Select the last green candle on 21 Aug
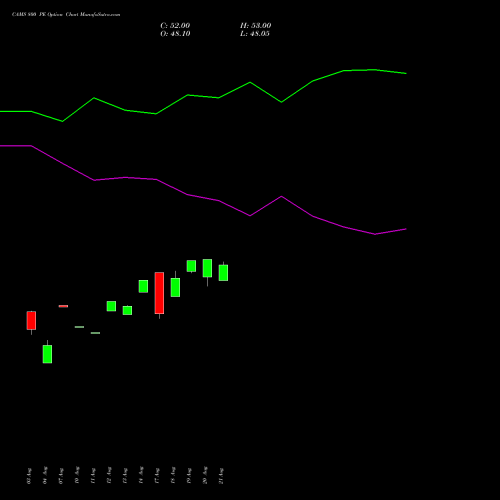The image size is (500, 500). (223, 273)
